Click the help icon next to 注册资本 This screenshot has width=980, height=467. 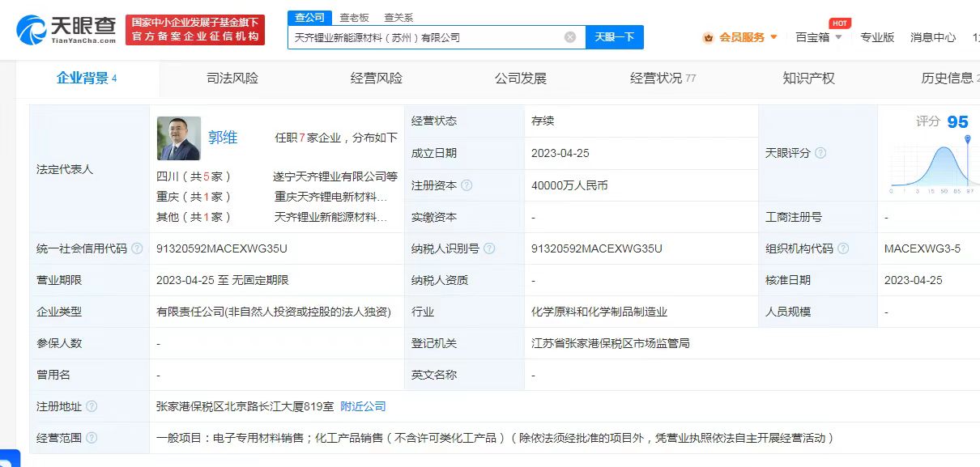point(467,185)
